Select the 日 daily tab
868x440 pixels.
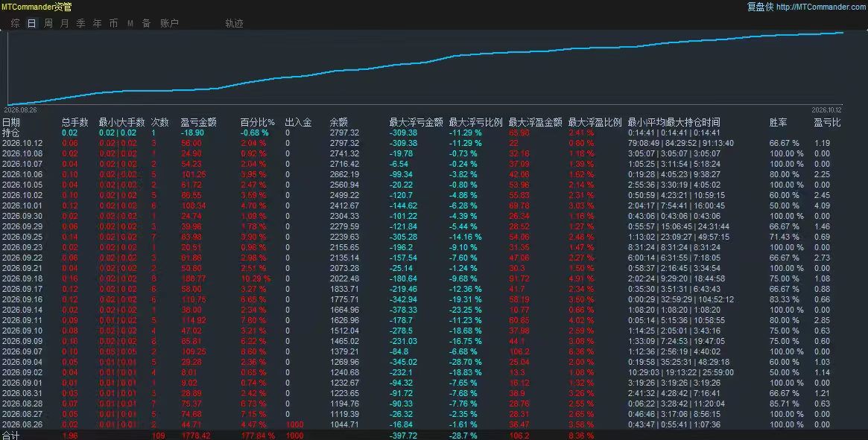click(x=32, y=23)
